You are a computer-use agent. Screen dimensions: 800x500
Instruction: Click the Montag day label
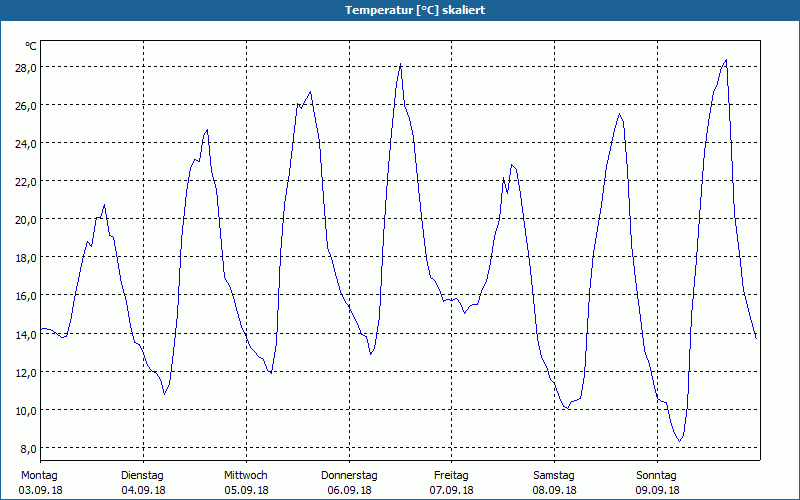(x=39, y=476)
